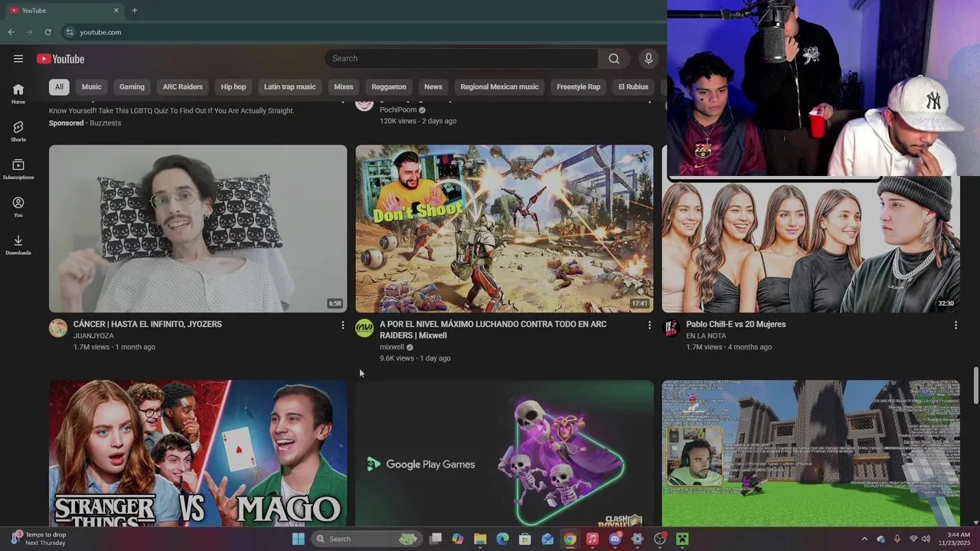Open OBS Studio from the taskbar
The height and width of the screenshot is (551, 980).
[660, 539]
